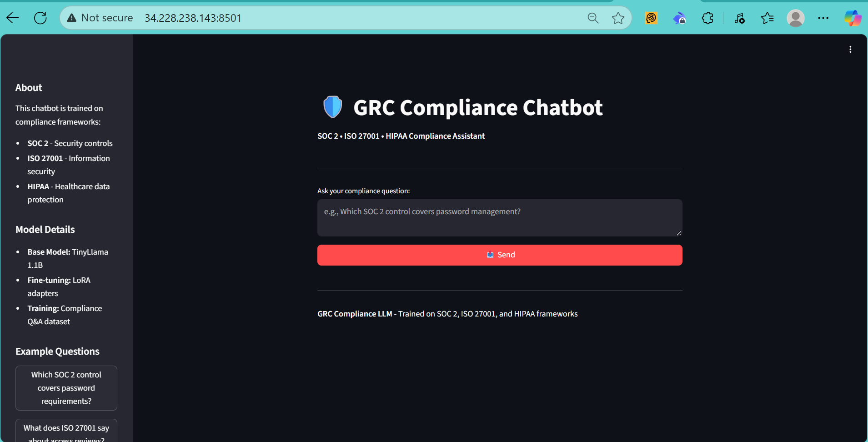Open the browser settings ellipsis menu
The width and height of the screenshot is (868, 442).
824,18
